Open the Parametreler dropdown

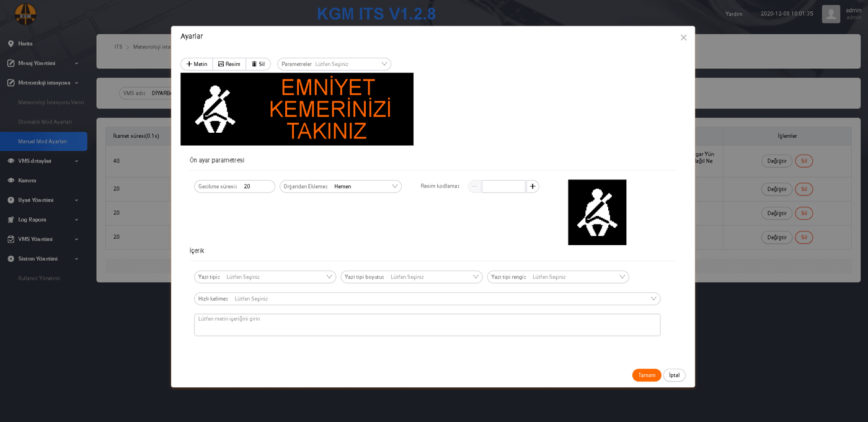click(x=334, y=64)
